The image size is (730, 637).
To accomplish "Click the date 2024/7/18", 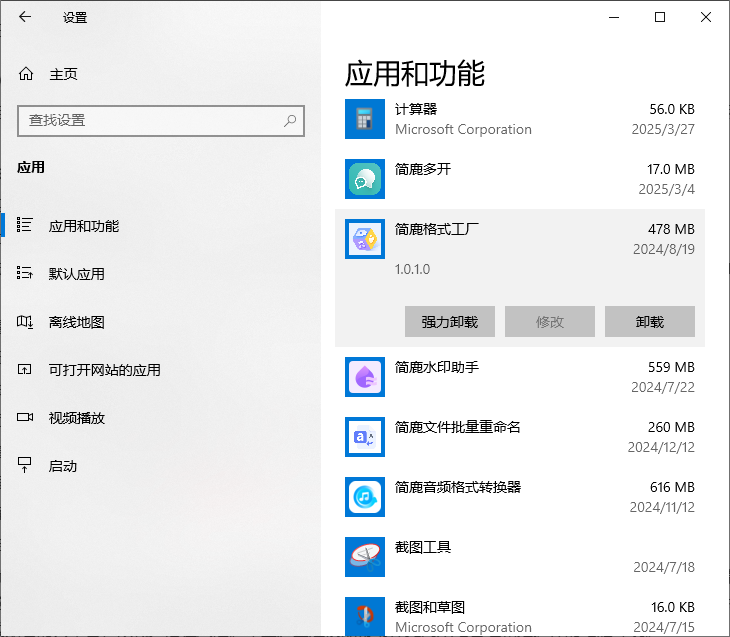I will tap(664, 567).
